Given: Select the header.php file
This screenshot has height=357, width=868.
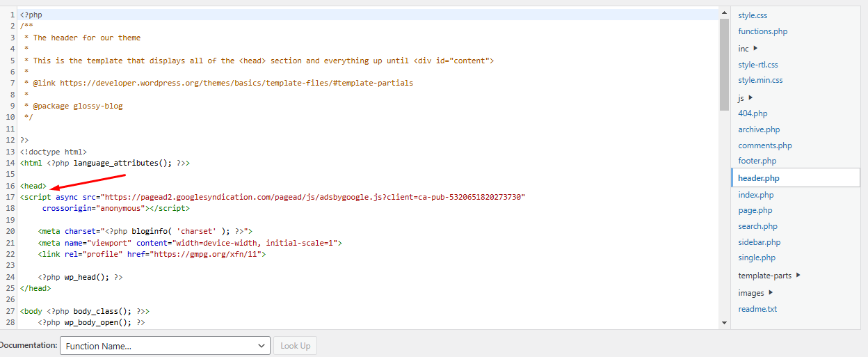Looking at the screenshot, I should pyautogui.click(x=759, y=178).
